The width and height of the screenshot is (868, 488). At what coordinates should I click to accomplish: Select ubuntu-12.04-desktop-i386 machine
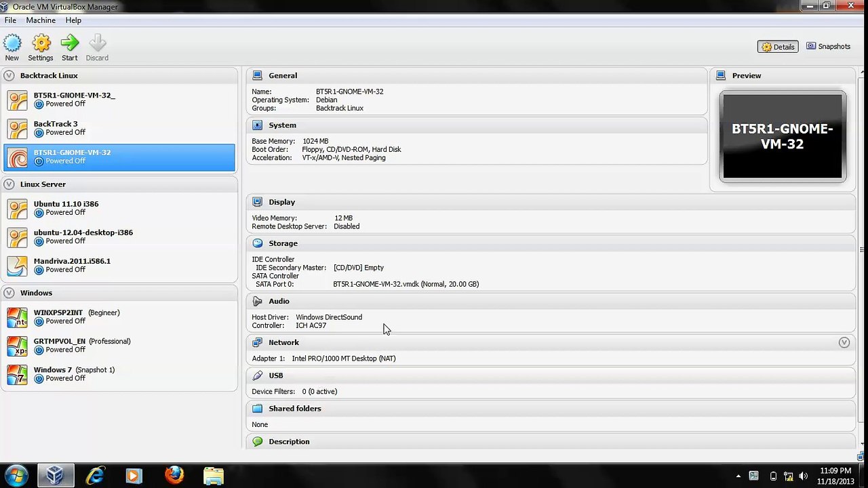pyautogui.click(x=119, y=237)
